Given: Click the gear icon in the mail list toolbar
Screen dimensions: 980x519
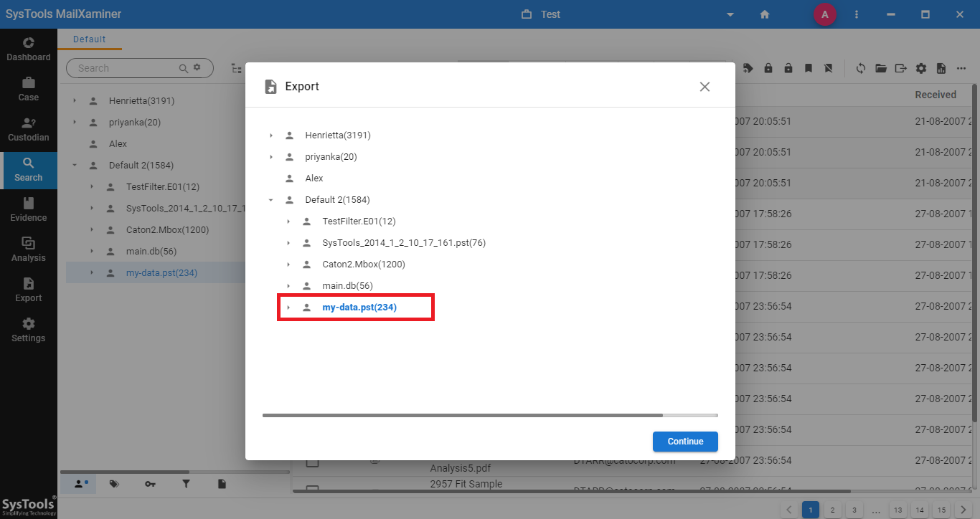Looking at the screenshot, I should tap(921, 68).
